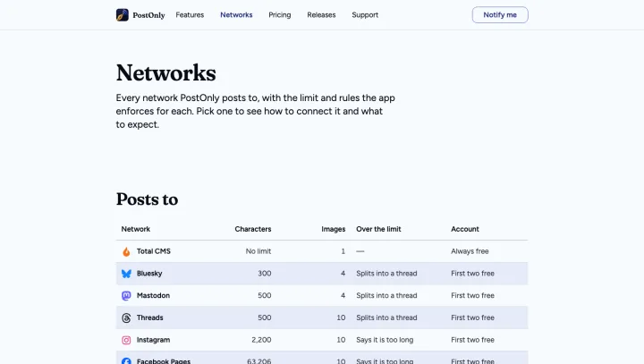Click the Notify me button
Viewport: 644px width, 364px height.
(x=500, y=15)
